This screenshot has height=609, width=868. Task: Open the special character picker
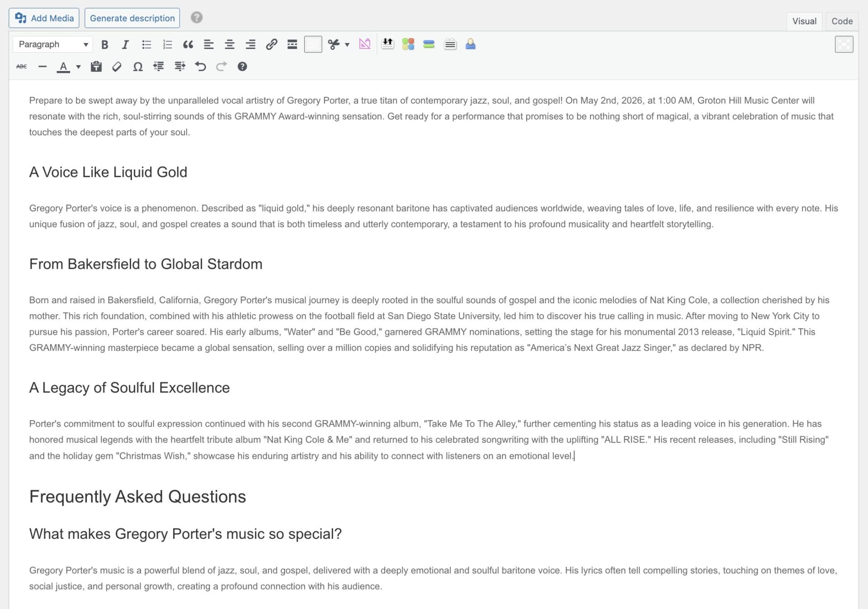(137, 67)
